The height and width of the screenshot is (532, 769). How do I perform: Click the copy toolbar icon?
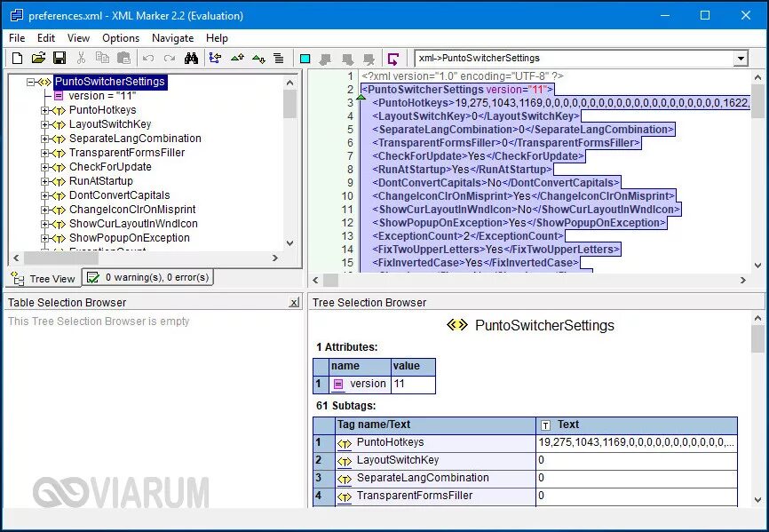pos(102,59)
